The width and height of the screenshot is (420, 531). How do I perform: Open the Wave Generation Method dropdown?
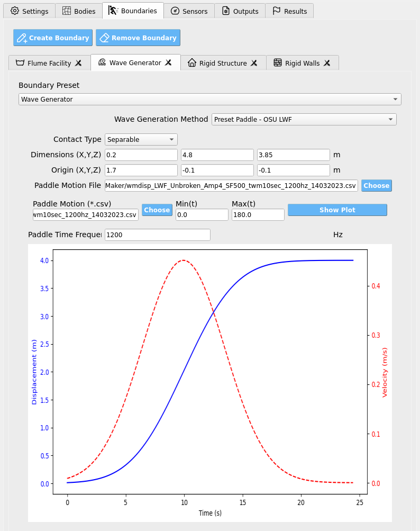pyautogui.click(x=304, y=119)
